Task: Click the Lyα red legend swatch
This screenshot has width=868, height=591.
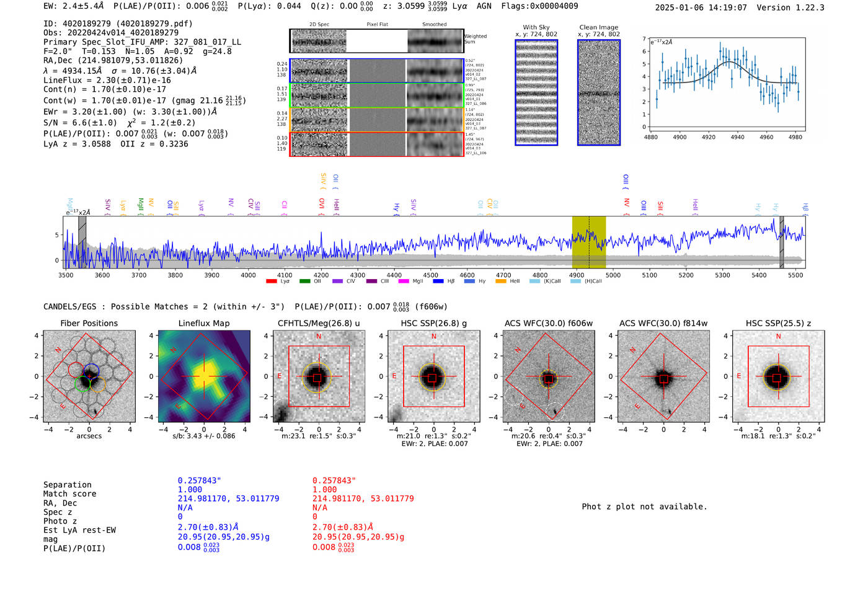Action: (x=271, y=281)
